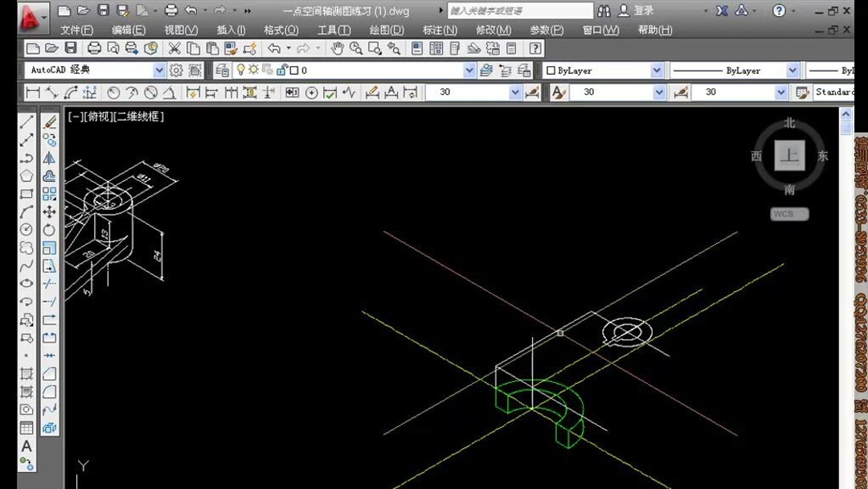The image size is (868, 489).
Task: Open the workspace dropdown showing AutoCAD 经典
Action: coord(159,70)
